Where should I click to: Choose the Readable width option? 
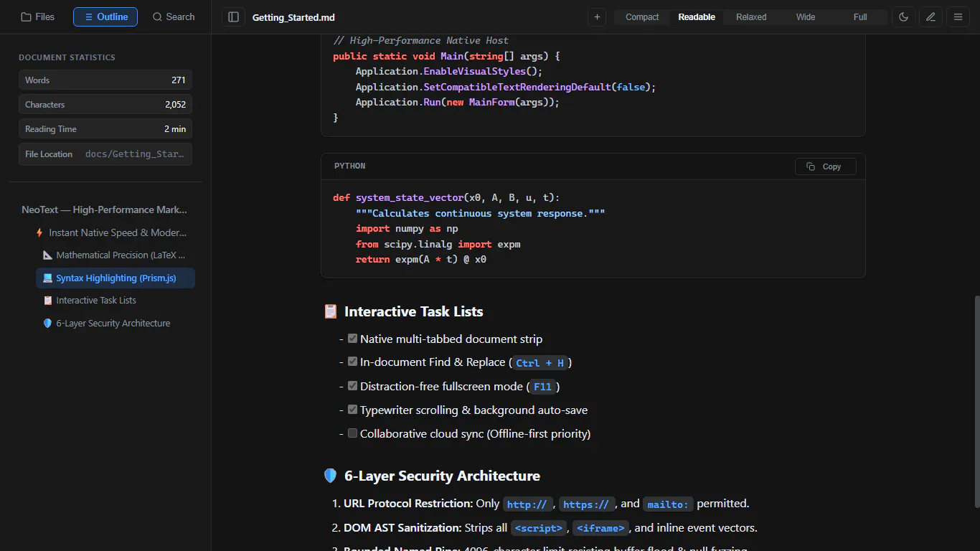coord(697,17)
